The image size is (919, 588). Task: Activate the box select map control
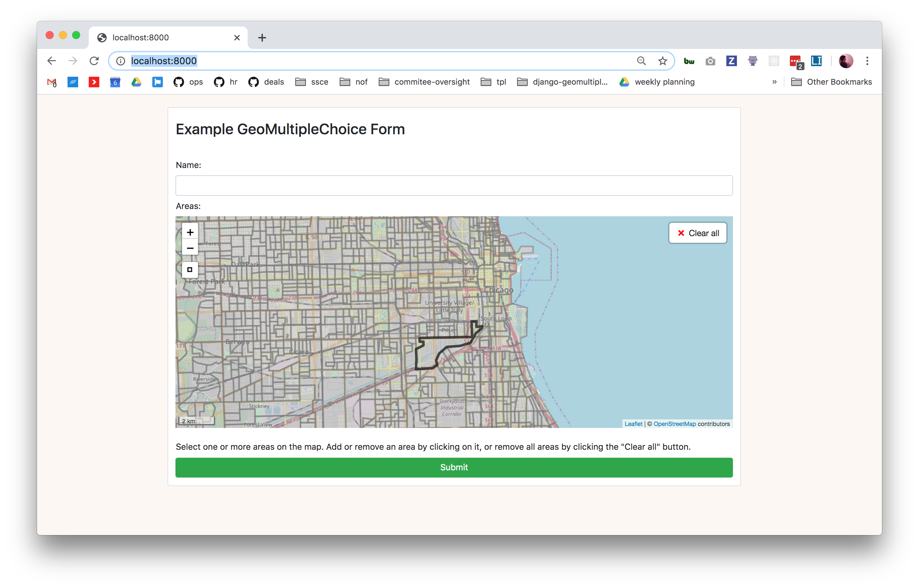pos(190,270)
